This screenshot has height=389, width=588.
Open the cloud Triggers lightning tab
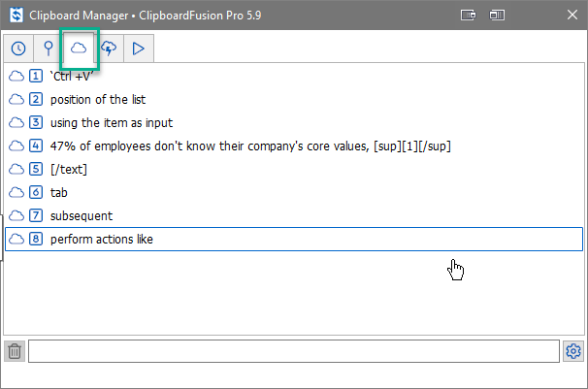click(x=109, y=49)
